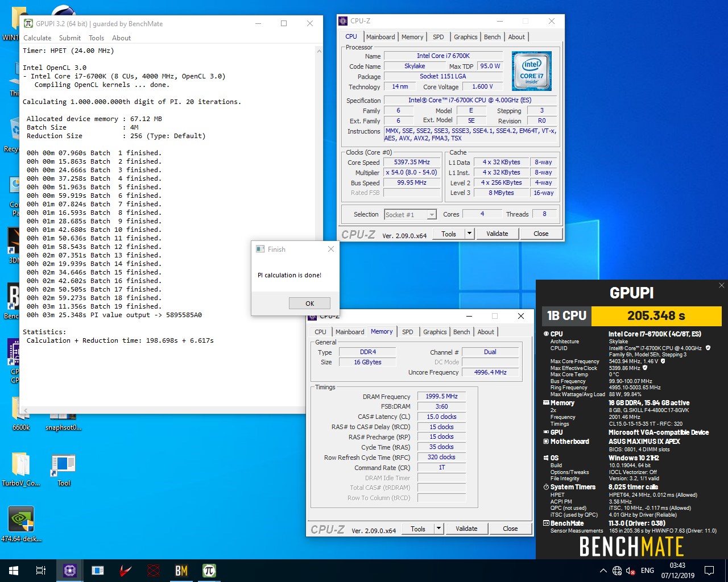The image size is (728, 582).
Task: Expand Tools dropdown arrow in CPU-Z Memory window
Action: pyautogui.click(x=439, y=529)
